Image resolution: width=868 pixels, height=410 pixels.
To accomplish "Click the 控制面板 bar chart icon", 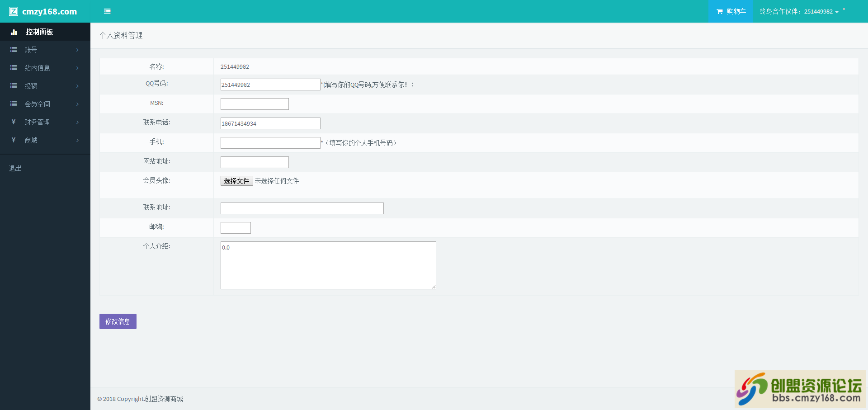I will pyautogui.click(x=14, y=32).
